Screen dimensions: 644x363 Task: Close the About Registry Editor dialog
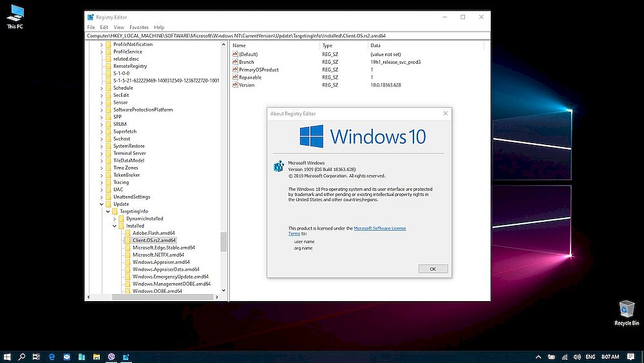(x=445, y=113)
